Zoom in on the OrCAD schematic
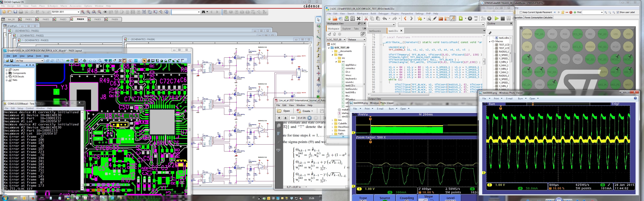 [83, 12]
